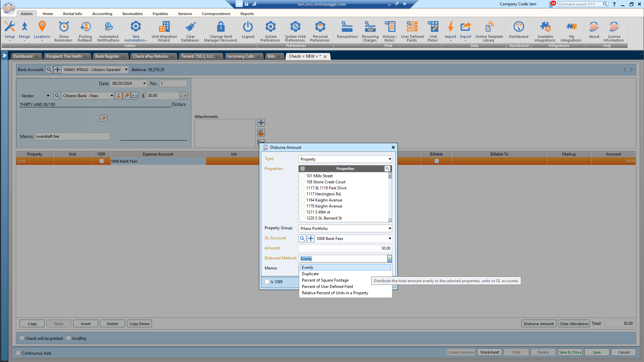Viewport: 644px width, 362px height.
Task: Check the 1220 S St. Bernard St property
Action: (x=302, y=218)
